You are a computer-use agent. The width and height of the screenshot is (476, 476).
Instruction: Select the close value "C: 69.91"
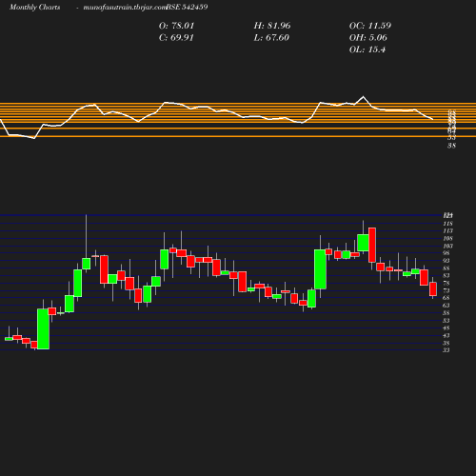176,38
